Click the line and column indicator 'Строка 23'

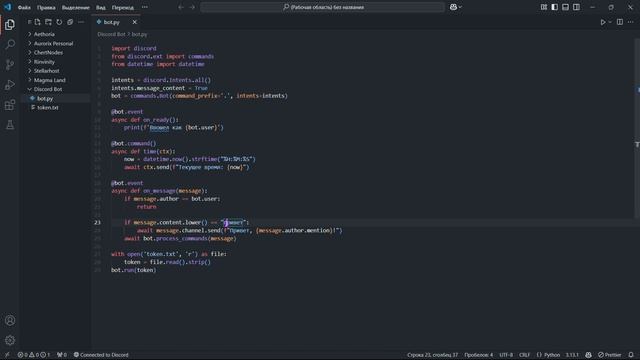point(432,355)
